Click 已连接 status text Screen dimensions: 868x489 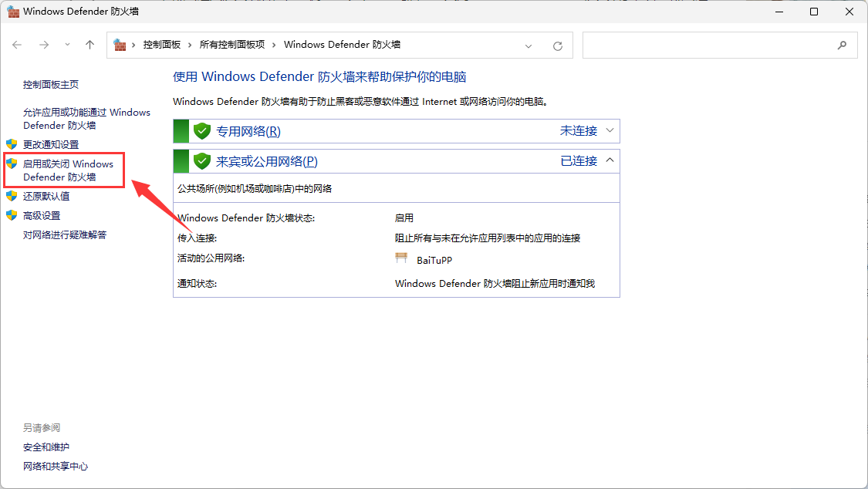pyautogui.click(x=579, y=161)
